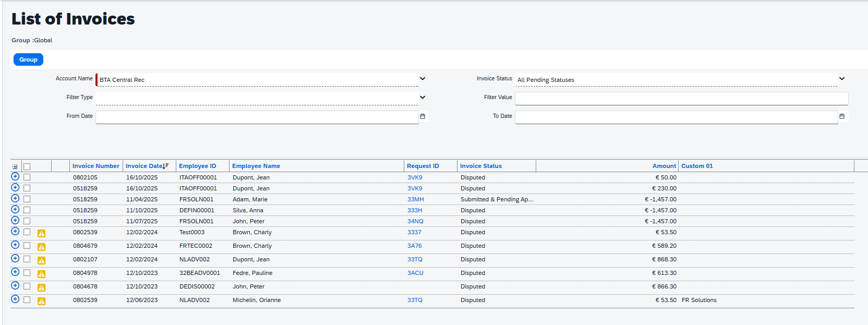Image resolution: width=868 pixels, height=325 pixels.
Task: Click the 'FR Solutions' Custom 01 cell
Action: point(699,300)
